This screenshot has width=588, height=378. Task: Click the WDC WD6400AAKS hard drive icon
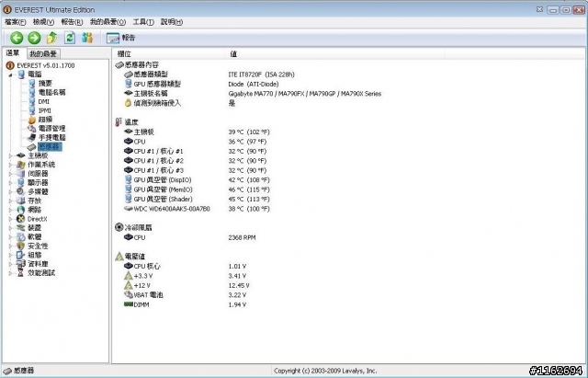tap(129, 209)
